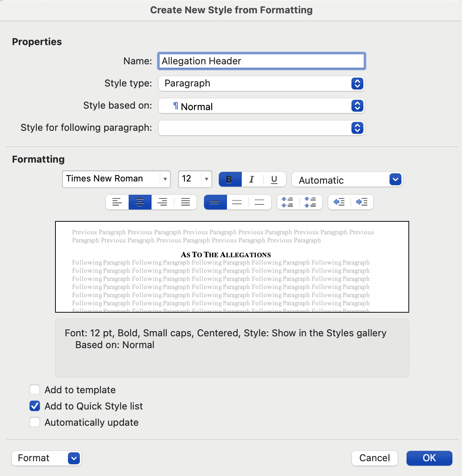Enable the Add to template checkbox
This screenshot has height=476, width=462.
pos(34,390)
